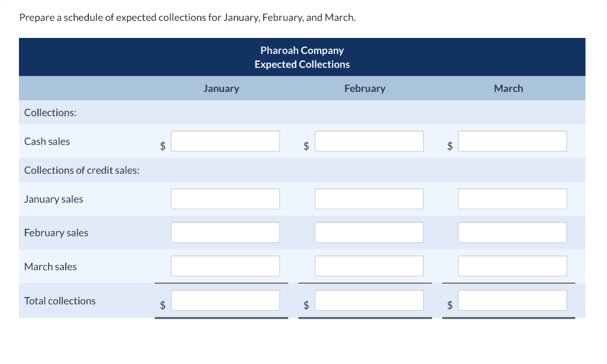Click the Pharoah Company table title
The image size is (607, 364).
[x=302, y=51]
